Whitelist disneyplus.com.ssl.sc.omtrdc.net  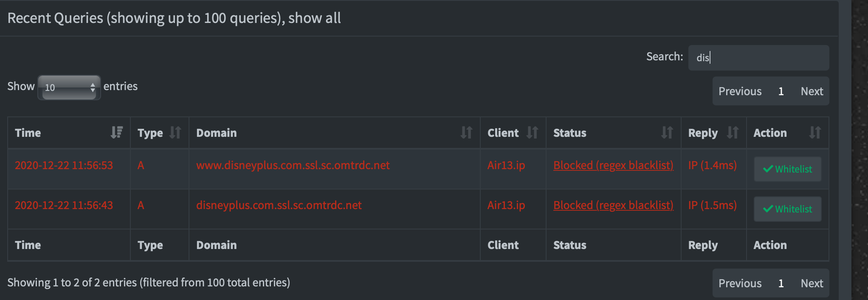pos(787,209)
